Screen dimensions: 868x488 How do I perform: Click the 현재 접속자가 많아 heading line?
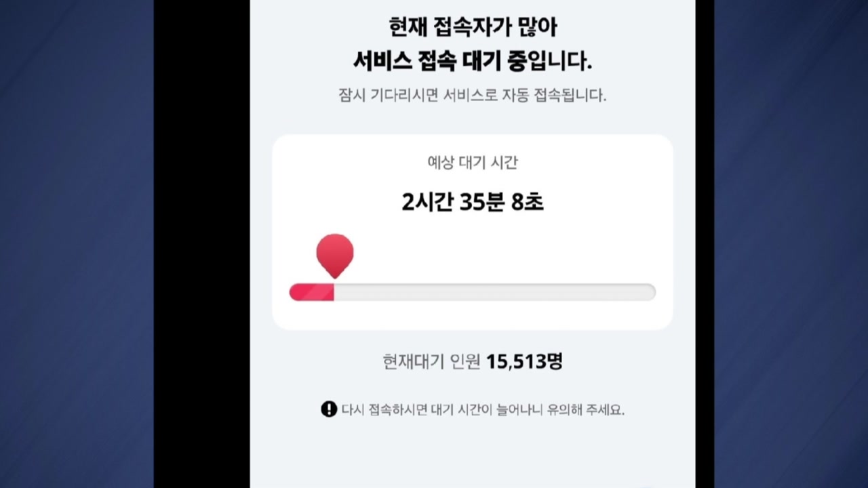[473, 28]
